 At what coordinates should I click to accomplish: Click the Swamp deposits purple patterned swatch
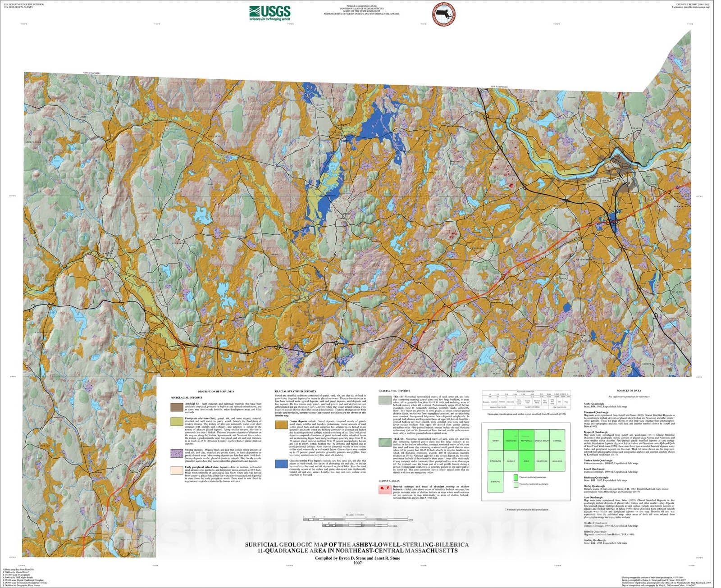[177, 453]
